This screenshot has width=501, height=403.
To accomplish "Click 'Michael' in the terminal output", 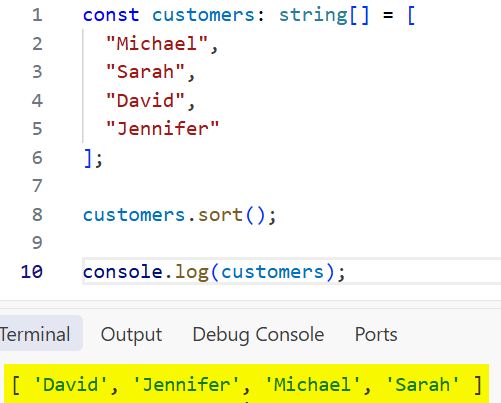I will (x=312, y=384).
